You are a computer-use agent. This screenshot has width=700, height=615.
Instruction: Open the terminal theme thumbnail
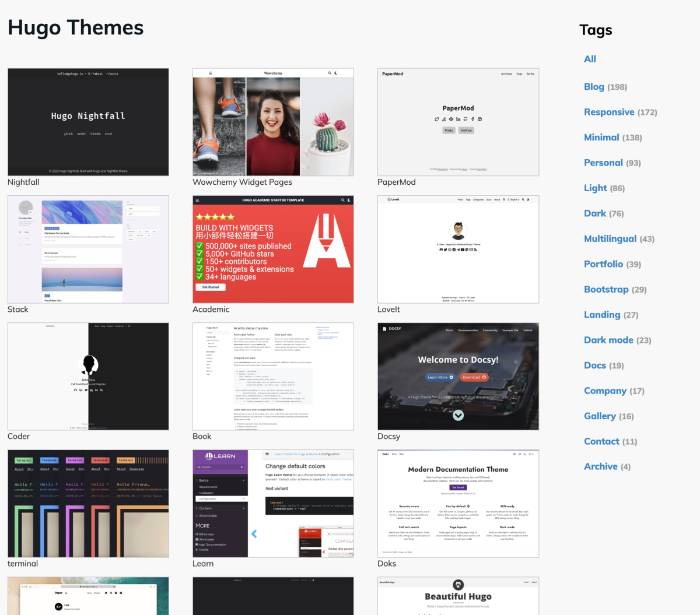pos(88,504)
